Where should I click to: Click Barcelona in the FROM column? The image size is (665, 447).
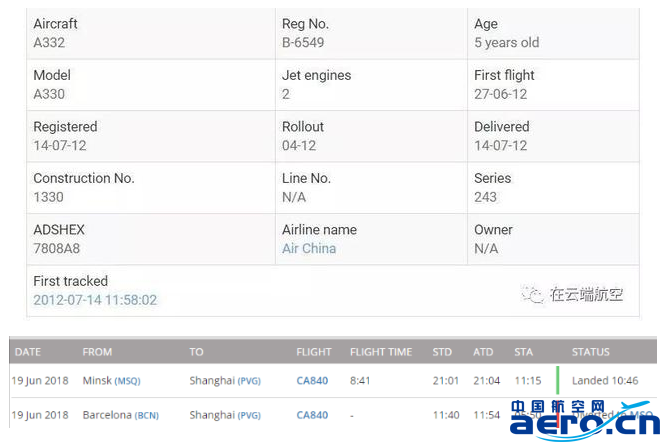107,415
